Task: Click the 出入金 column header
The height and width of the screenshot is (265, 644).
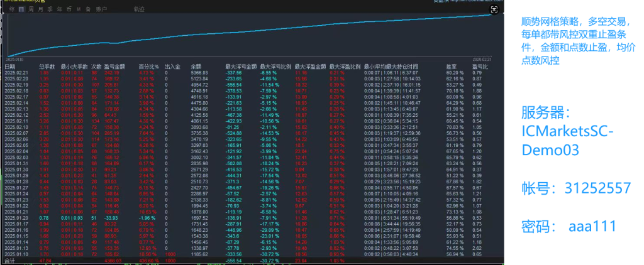Action: (172, 67)
